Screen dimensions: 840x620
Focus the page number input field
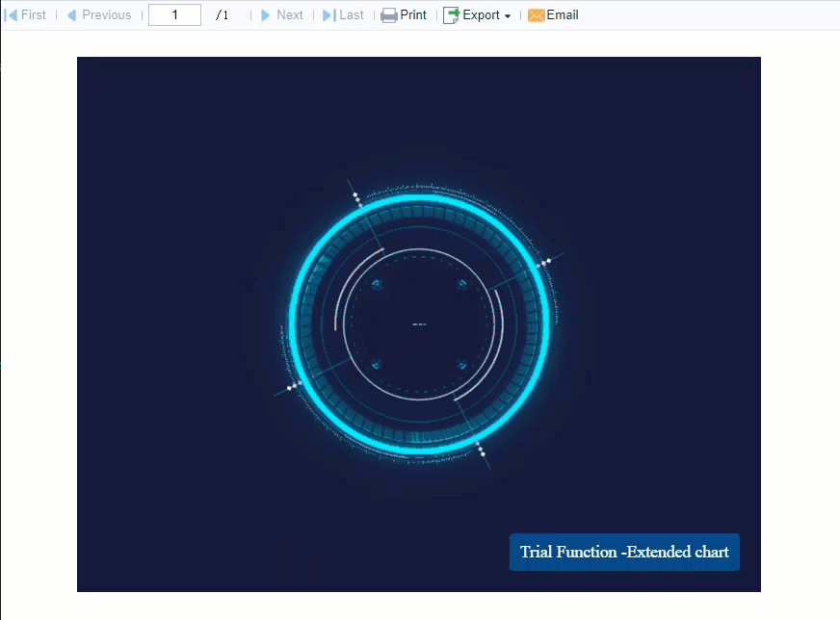(x=174, y=15)
